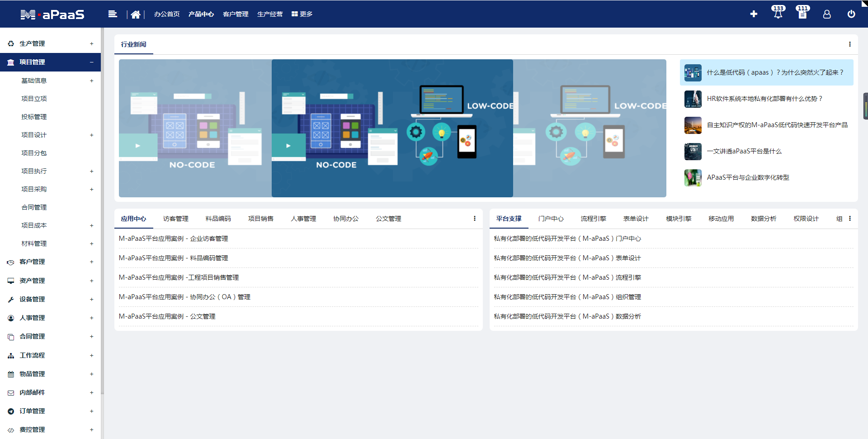Switch to the 数据分析 tab
The image size is (868, 439).
tap(764, 219)
